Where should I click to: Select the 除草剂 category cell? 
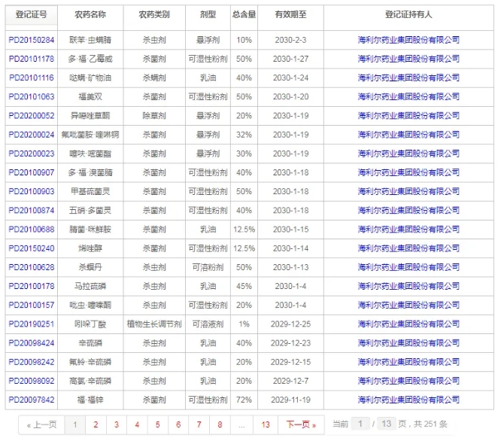[x=154, y=116]
